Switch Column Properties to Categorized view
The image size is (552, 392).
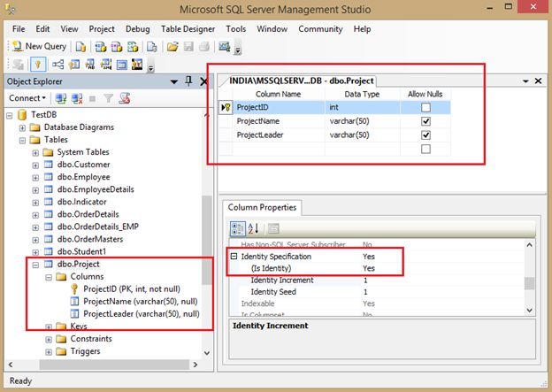(x=238, y=228)
